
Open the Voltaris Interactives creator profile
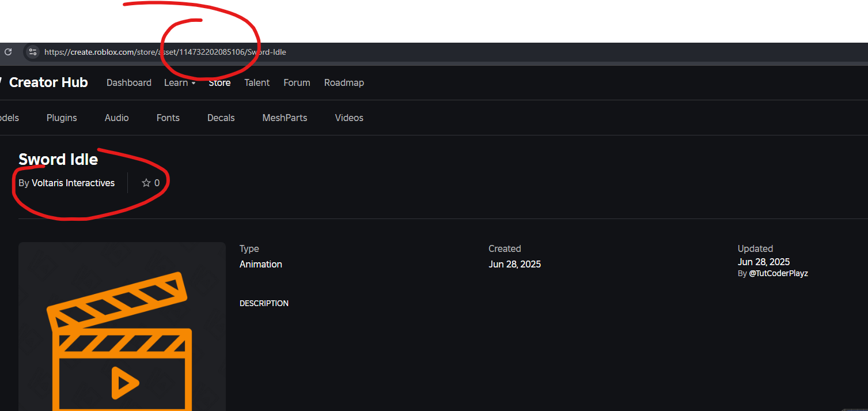coord(73,183)
